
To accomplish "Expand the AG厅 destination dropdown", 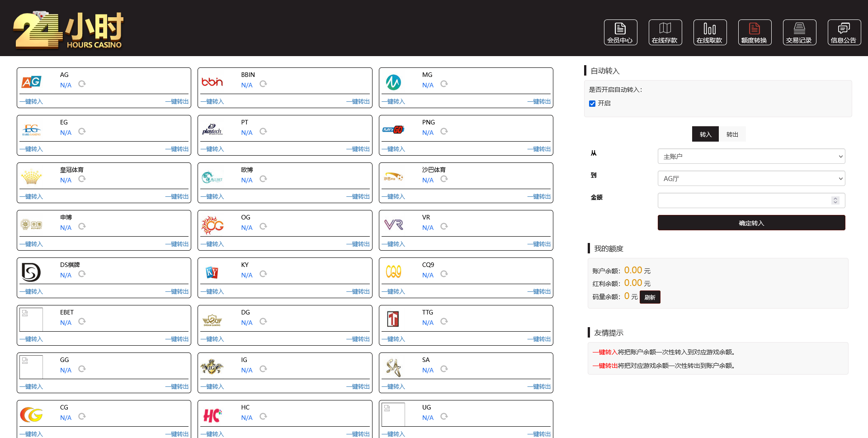I will tap(751, 179).
